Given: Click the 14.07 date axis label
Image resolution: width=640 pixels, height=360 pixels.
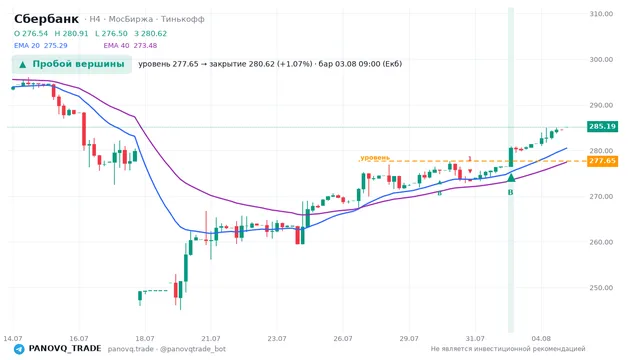Looking at the screenshot, I should 13,339.
